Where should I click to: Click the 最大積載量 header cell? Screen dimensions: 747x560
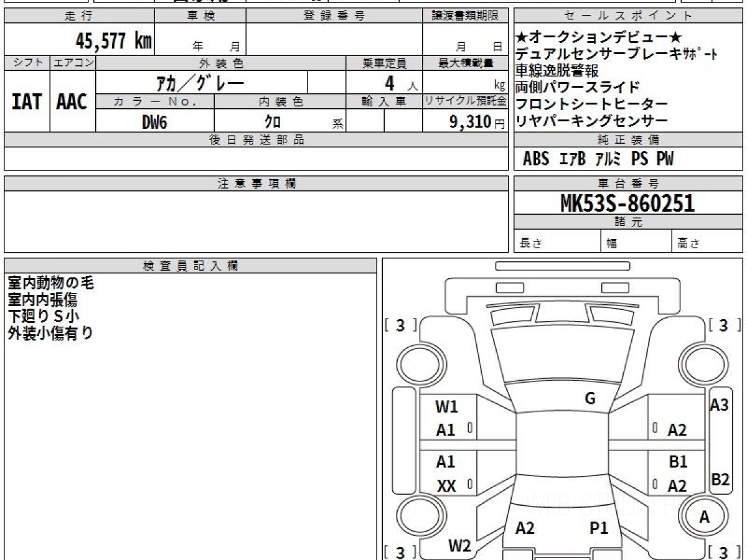pyautogui.click(x=465, y=63)
